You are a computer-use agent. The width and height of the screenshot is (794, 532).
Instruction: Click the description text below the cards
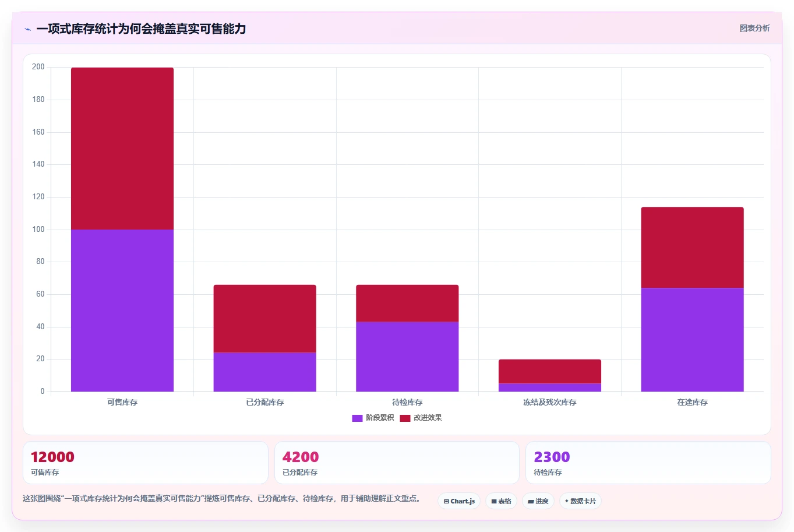(x=221, y=499)
